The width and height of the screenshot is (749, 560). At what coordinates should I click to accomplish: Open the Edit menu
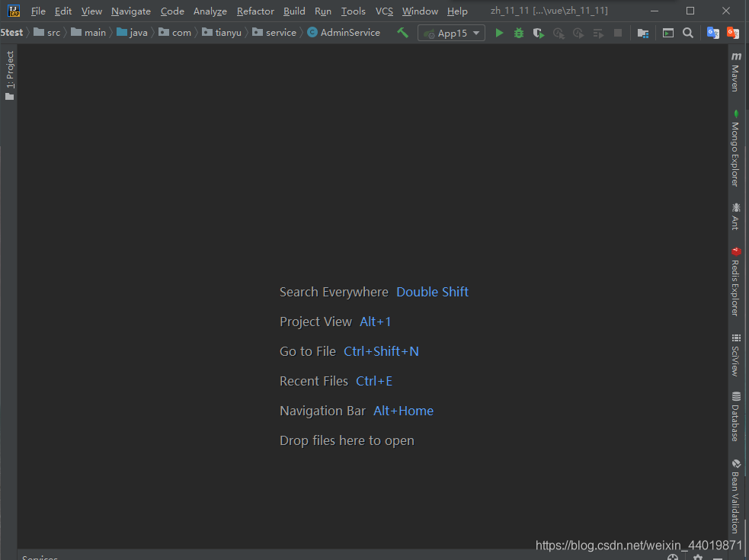click(x=63, y=11)
